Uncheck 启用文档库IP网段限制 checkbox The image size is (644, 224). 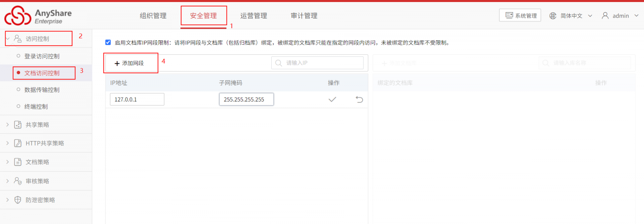[108, 42]
